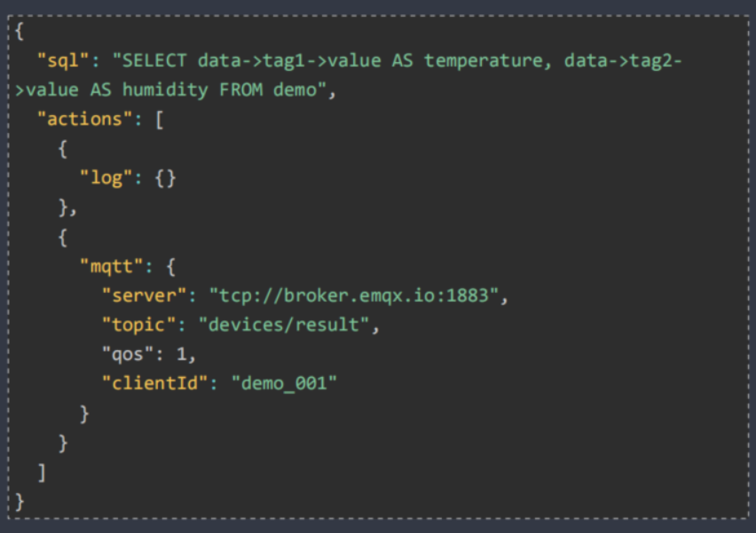This screenshot has height=533, width=756.
Task: Click the opening square bracket after actions
Action: [x=160, y=120]
